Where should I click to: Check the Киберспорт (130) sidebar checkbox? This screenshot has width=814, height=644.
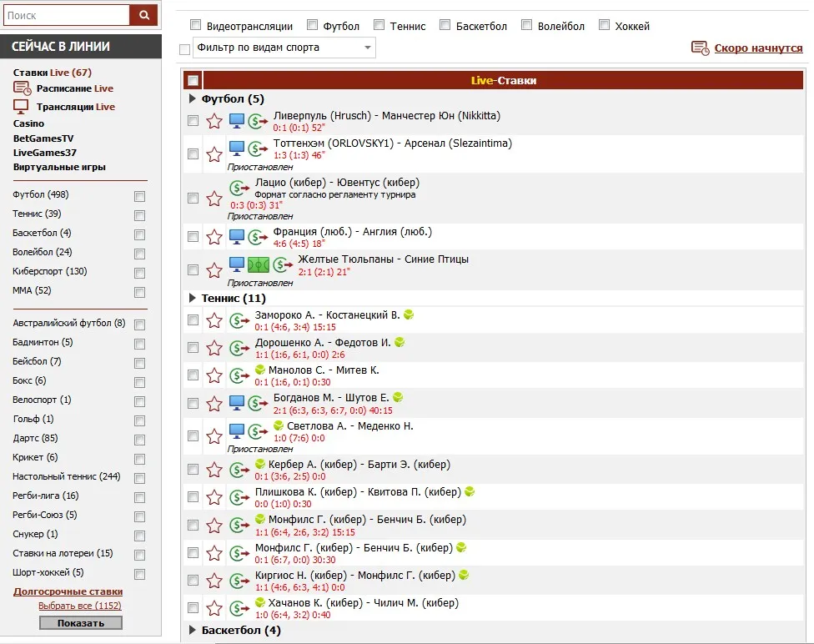(x=139, y=273)
